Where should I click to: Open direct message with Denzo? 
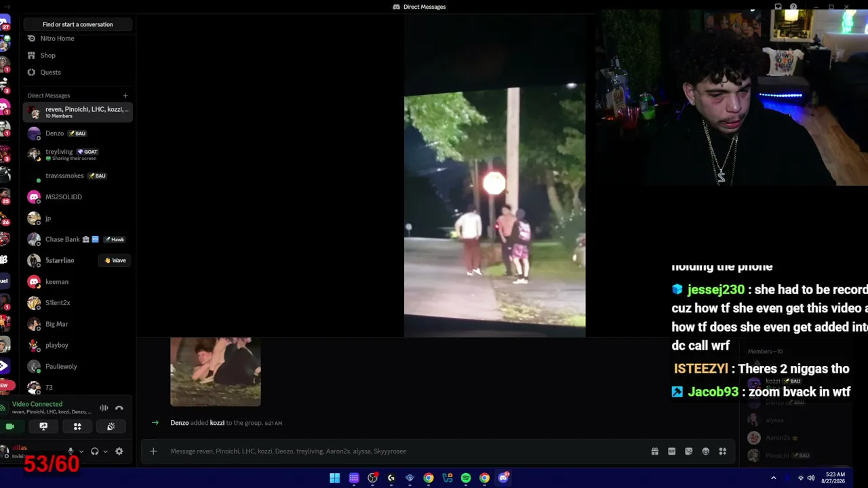pyautogui.click(x=78, y=134)
